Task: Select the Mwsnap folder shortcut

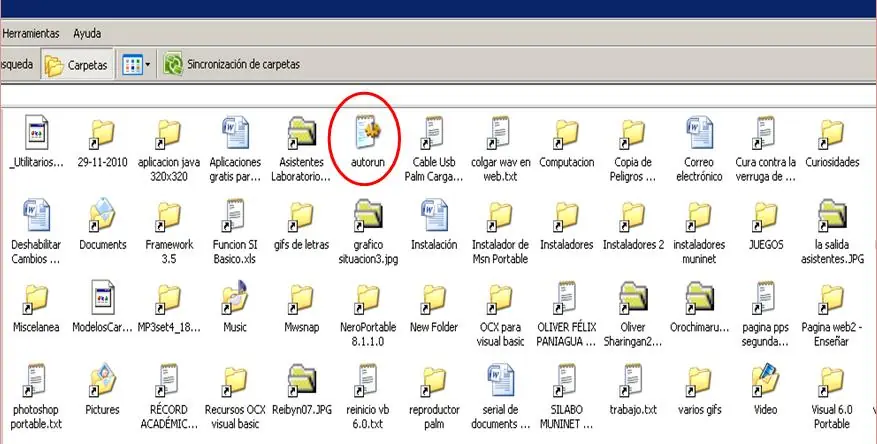Action: pyautogui.click(x=302, y=299)
